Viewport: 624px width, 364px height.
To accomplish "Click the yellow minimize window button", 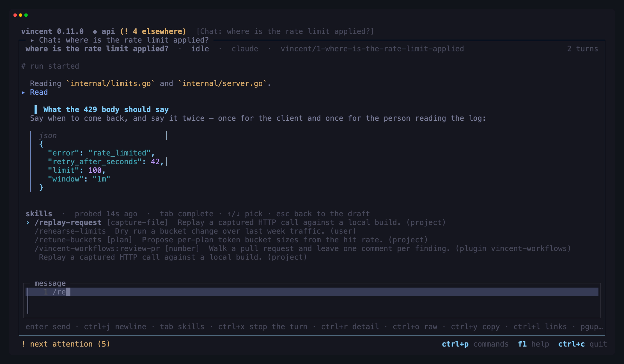I will pyautogui.click(x=21, y=15).
